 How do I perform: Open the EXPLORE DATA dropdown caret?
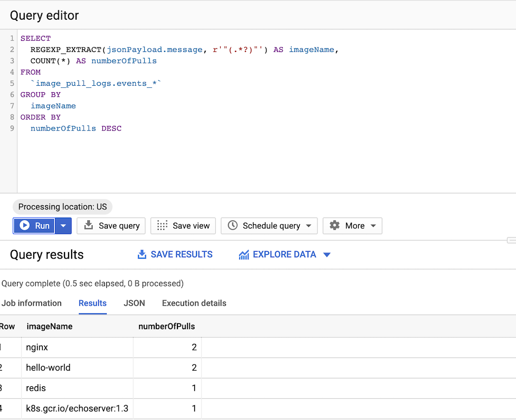[327, 255]
